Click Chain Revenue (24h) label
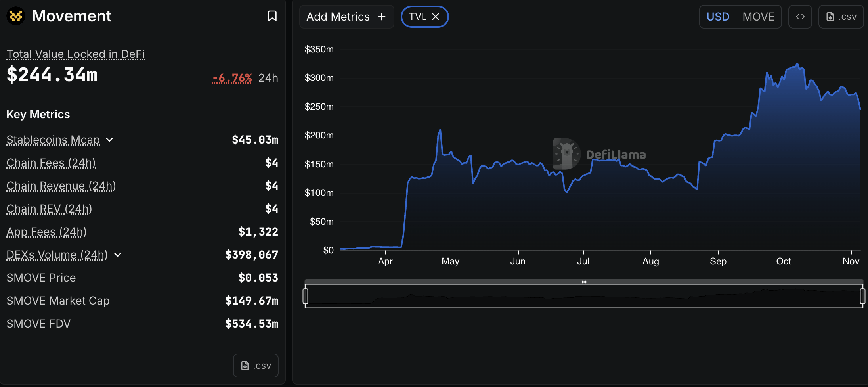This screenshot has height=387, width=868. click(x=61, y=186)
